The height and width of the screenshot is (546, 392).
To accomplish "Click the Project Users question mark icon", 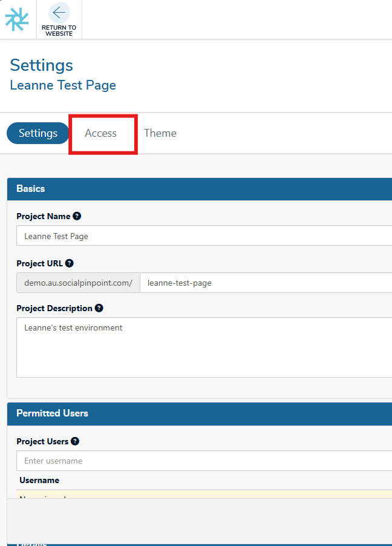I will [75, 441].
